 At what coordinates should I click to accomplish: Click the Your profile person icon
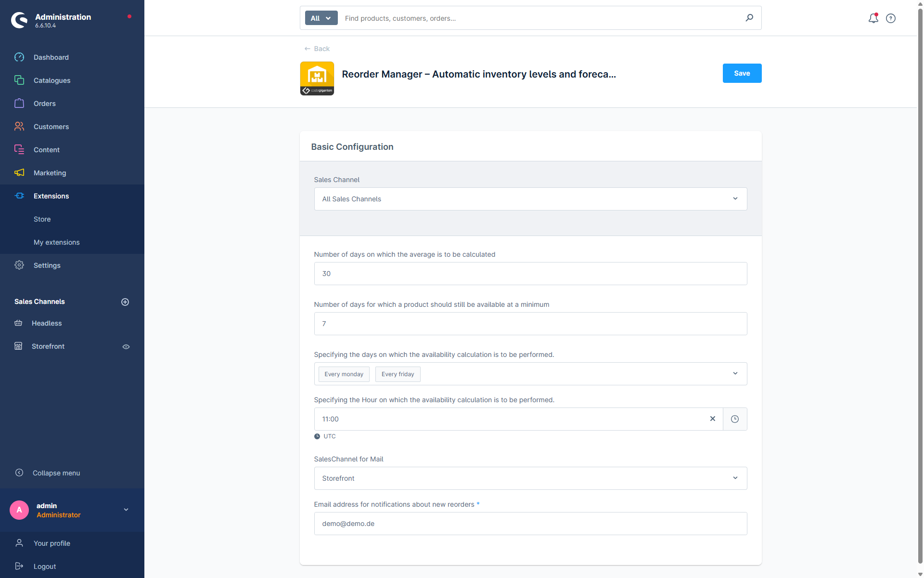click(x=19, y=543)
